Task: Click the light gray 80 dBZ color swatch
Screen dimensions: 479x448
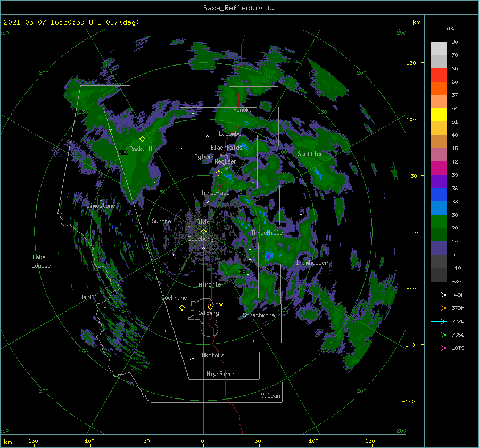Action: pos(439,48)
